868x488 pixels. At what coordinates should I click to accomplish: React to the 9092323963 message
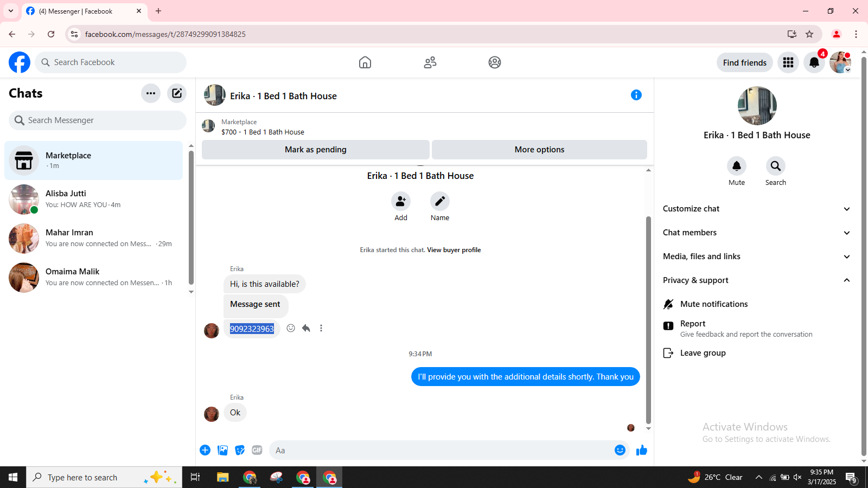[x=291, y=328]
